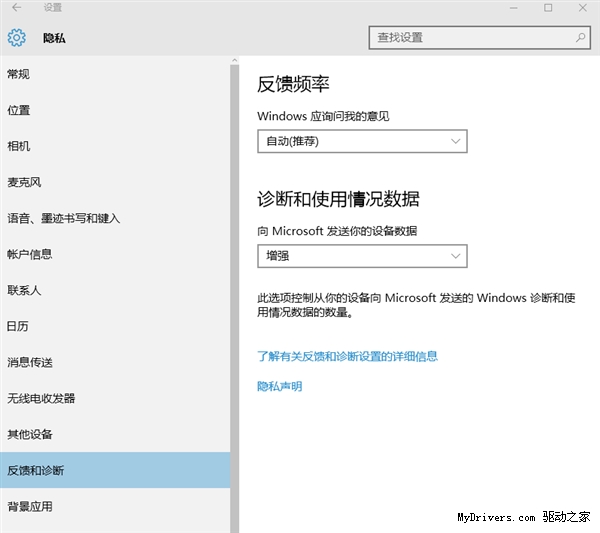
Task: Go to 相机 privacy settings
Action: pyautogui.click(x=19, y=146)
